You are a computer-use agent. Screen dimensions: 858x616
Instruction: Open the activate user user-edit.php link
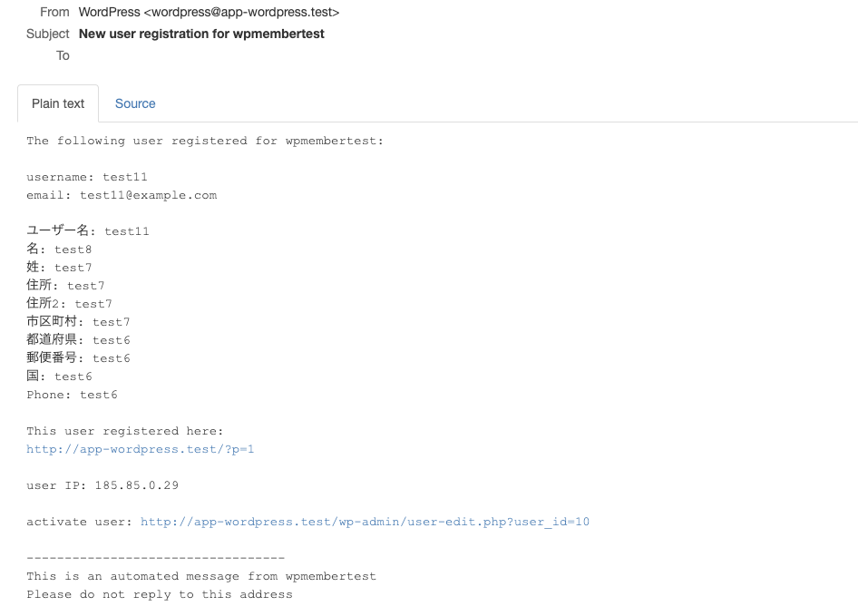click(365, 522)
